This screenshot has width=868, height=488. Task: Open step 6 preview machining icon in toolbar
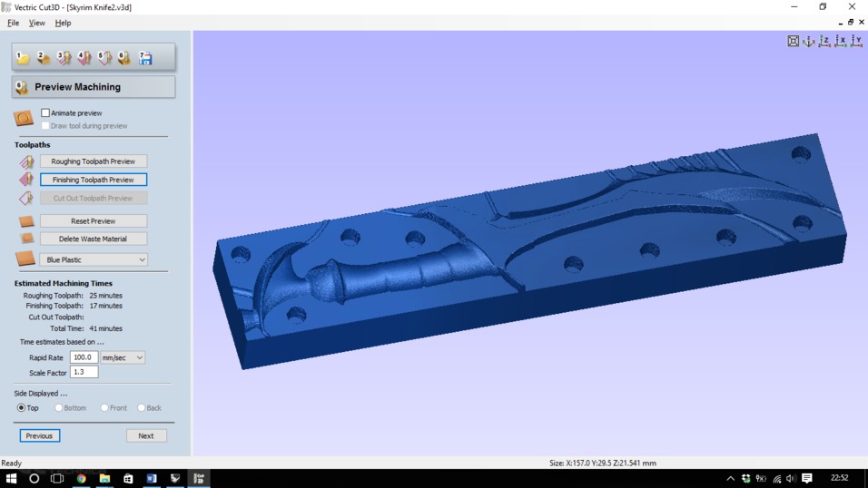[x=124, y=57]
